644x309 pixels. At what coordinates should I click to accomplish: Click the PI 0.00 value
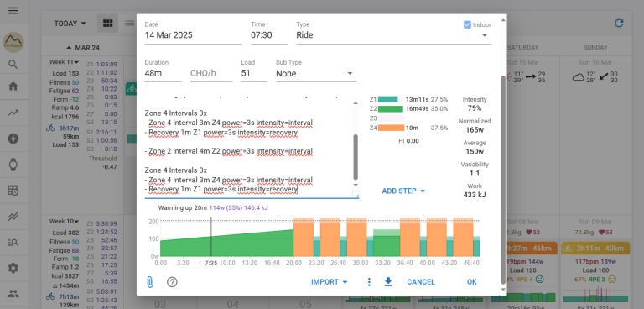pyautogui.click(x=408, y=141)
